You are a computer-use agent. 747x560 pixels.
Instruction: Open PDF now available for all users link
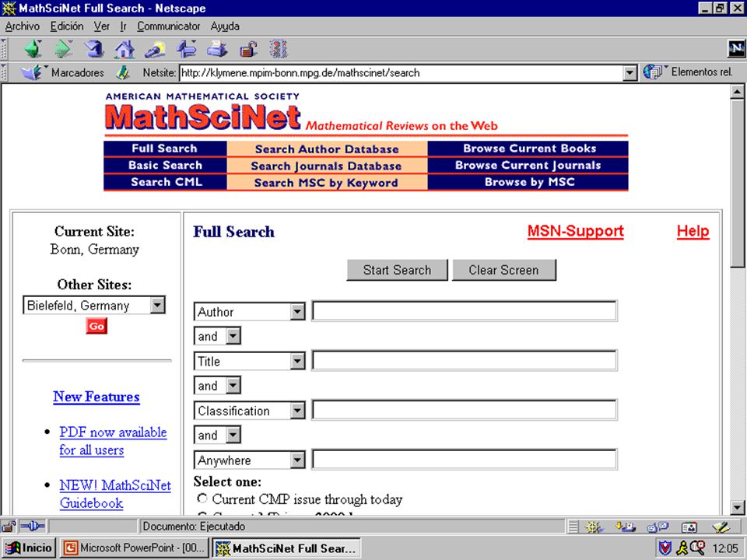[113, 441]
